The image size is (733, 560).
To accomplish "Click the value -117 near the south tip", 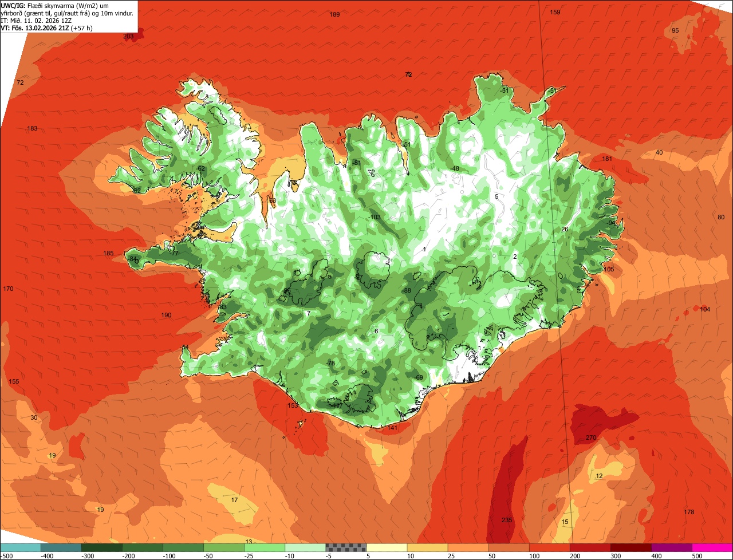I will 337,405.
